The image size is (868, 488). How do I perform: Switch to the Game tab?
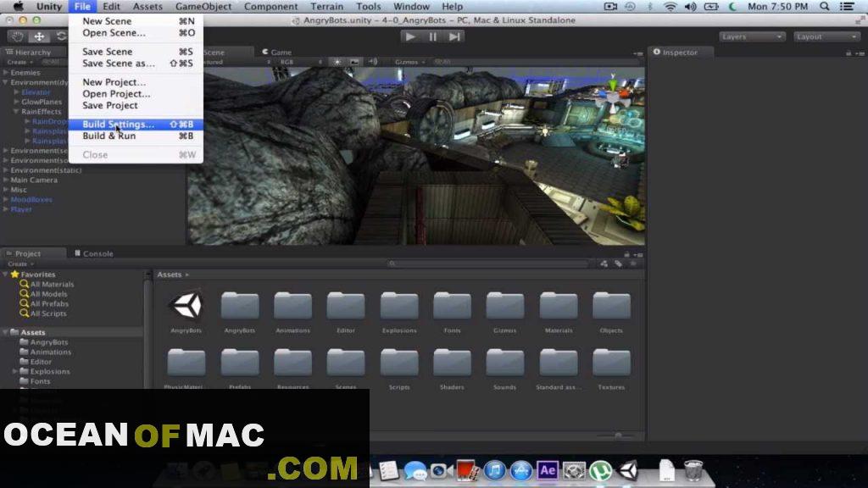(277, 52)
